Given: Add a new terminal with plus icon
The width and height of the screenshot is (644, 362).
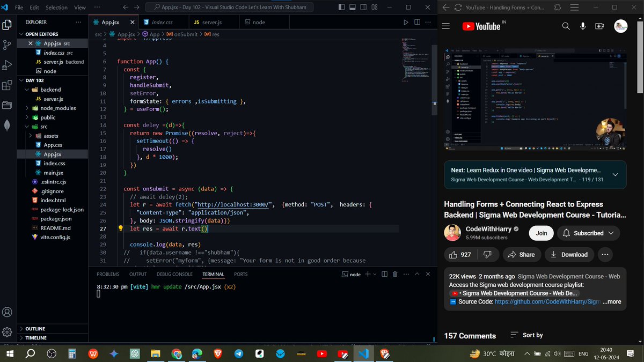Looking at the screenshot, I should point(368,274).
